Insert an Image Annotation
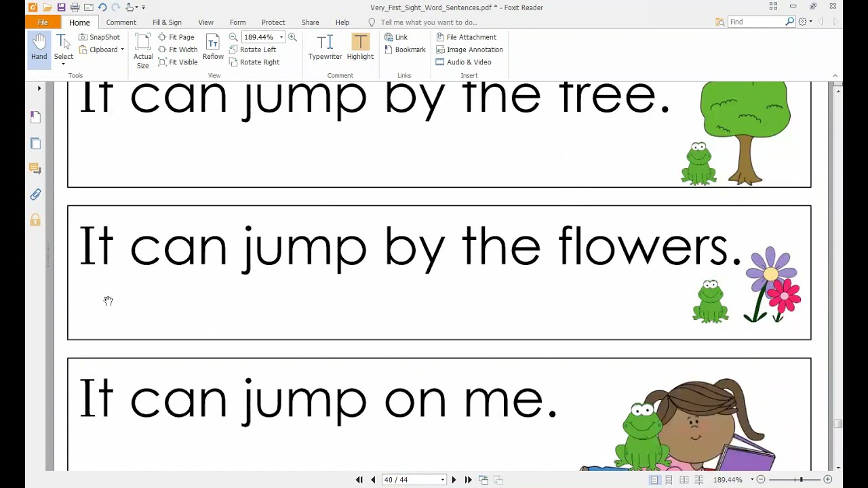Viewport: 868px width, 488px height. click(469, 49)
